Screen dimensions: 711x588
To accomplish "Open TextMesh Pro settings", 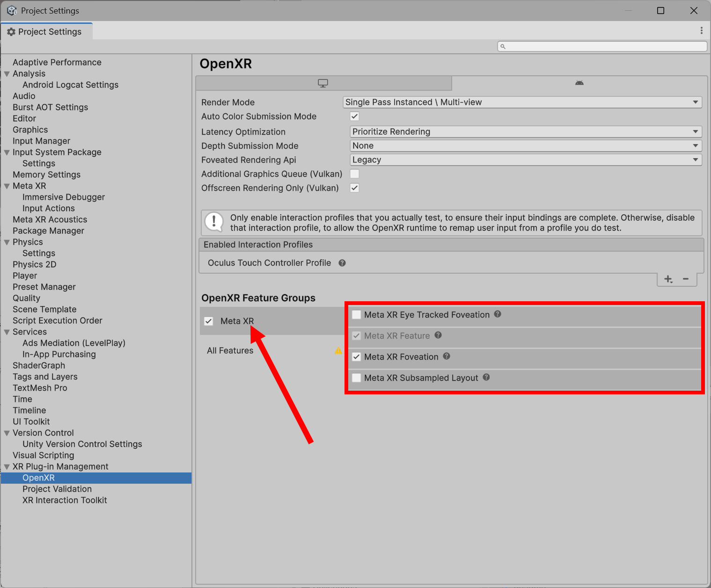I will coord(40,388).
